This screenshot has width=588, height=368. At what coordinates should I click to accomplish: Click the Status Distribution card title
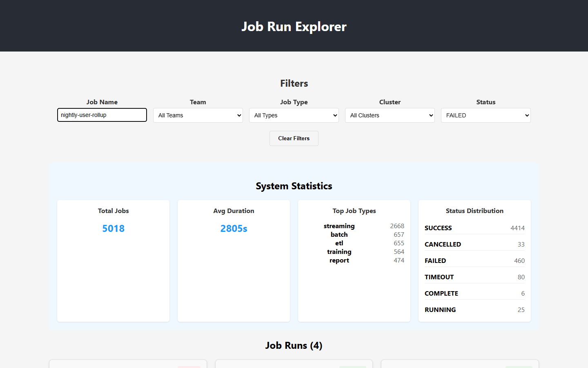474,211
